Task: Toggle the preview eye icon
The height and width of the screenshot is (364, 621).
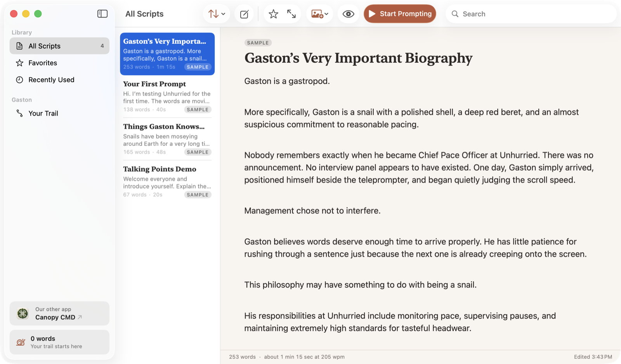Action: point(348,14)
